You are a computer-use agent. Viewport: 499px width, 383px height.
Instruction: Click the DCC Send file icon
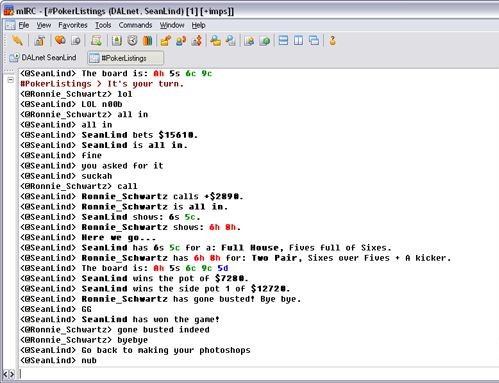point(166,41)
